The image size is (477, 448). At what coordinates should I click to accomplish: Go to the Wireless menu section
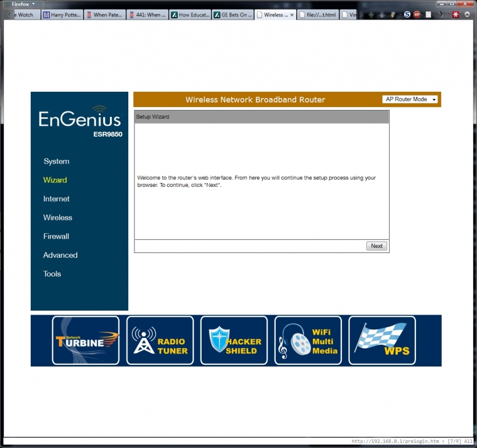click(x=58, y=218)
